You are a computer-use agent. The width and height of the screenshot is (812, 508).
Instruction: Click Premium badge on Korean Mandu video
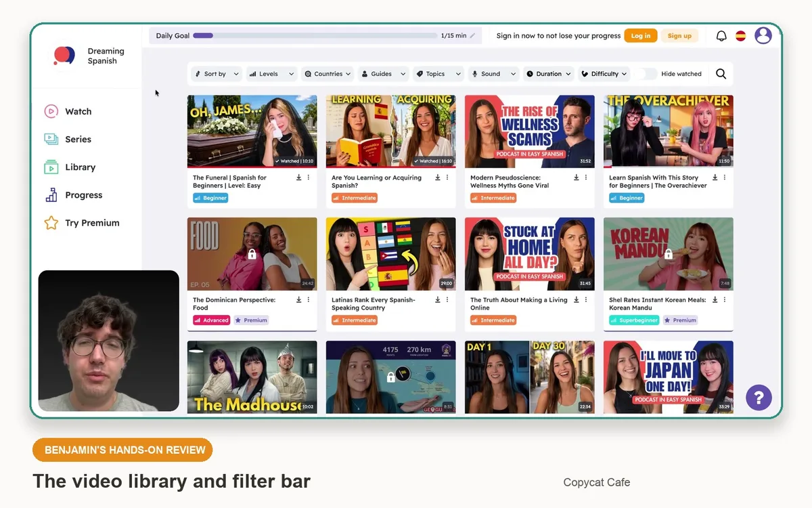680,320
